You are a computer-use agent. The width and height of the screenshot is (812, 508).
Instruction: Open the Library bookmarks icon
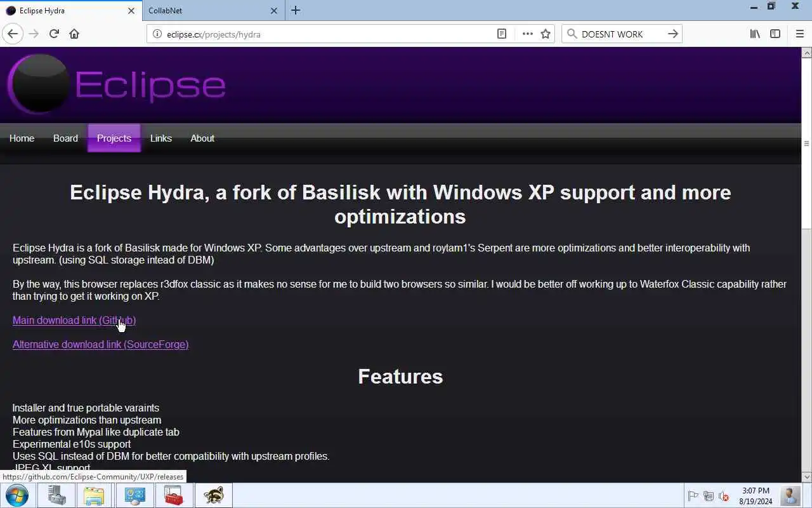click(x=755, y=34)
